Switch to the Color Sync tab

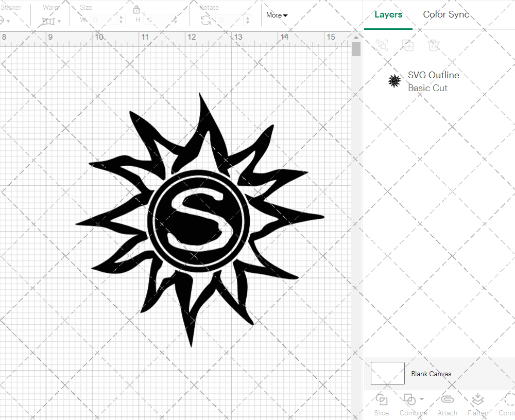(446, 14)
